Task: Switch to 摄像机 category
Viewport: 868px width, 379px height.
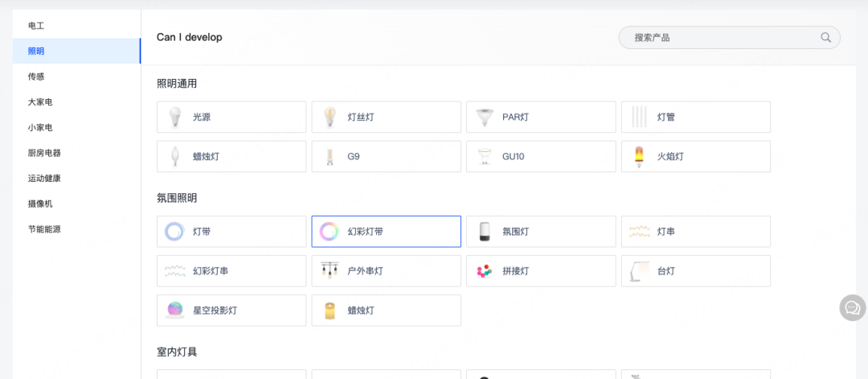Action: point(77,204)
